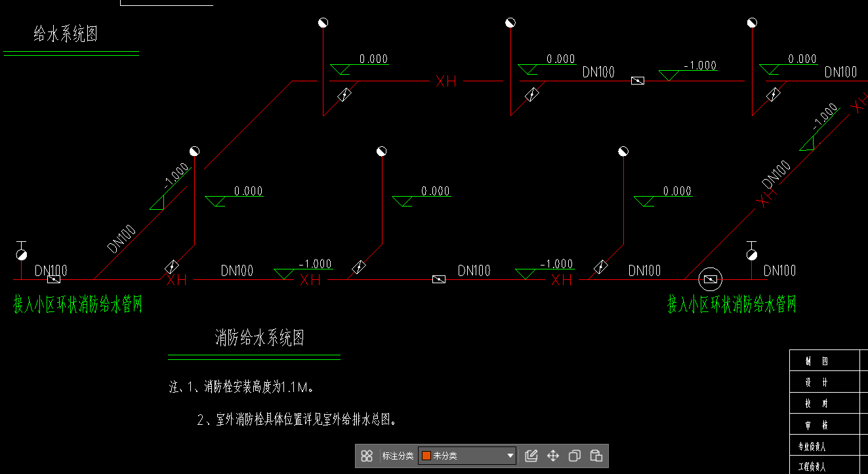Click green 接入小区环状消防给水管网 text below circled valve
The width and height of the screenshot is (868, 474).
coord(732,304)
